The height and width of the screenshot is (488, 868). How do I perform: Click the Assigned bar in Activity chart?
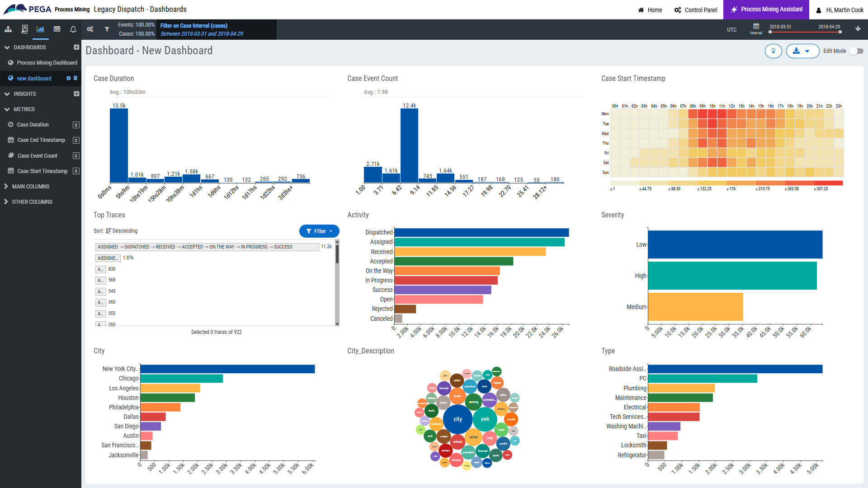pos(480,242)
